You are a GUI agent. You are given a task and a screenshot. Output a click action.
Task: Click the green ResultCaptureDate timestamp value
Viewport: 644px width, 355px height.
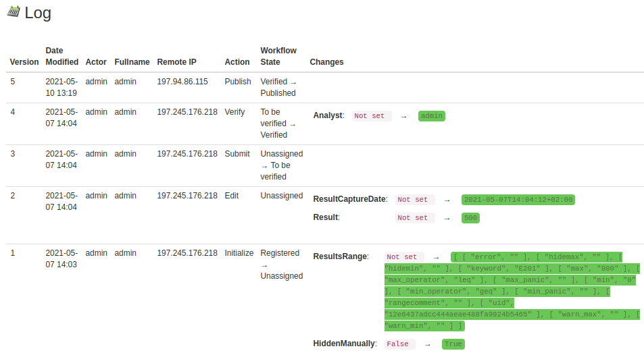click(518, 200)
